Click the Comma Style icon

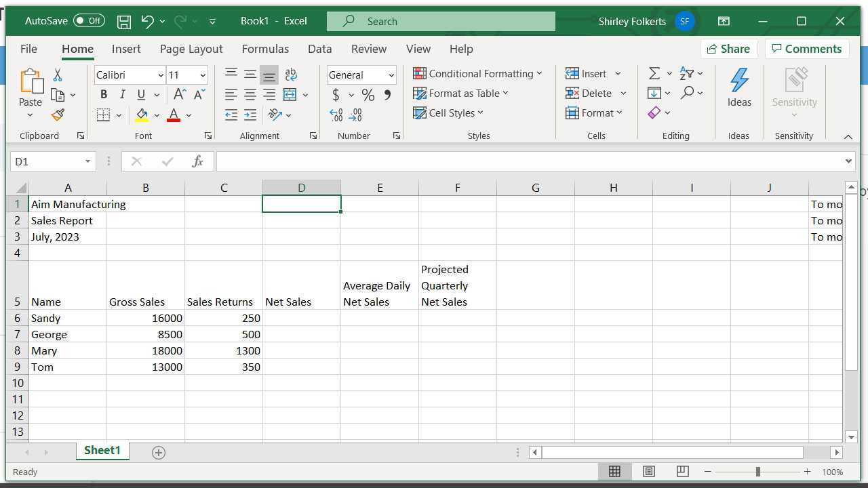coord(387,95)
